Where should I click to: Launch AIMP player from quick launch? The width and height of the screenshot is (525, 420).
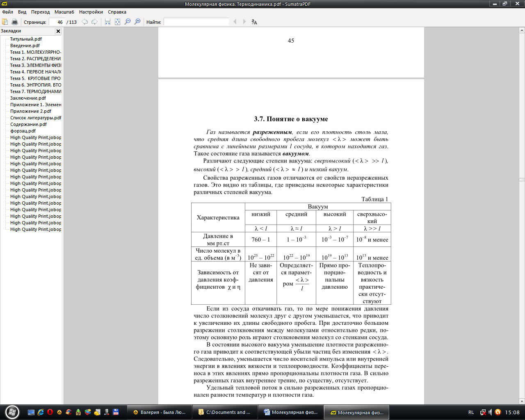pos(59,412)
